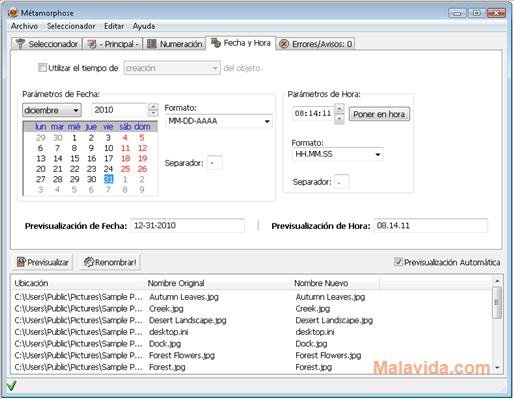Viewport: 514px width, 399px height.
Task: Open the Errores/Avisos: 0 tab
Action: 315,44
